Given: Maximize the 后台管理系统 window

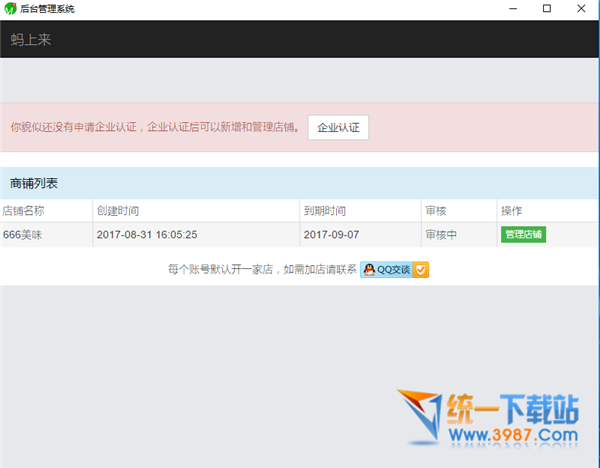Looking at the screenshot, I should [x=547, y=8].
